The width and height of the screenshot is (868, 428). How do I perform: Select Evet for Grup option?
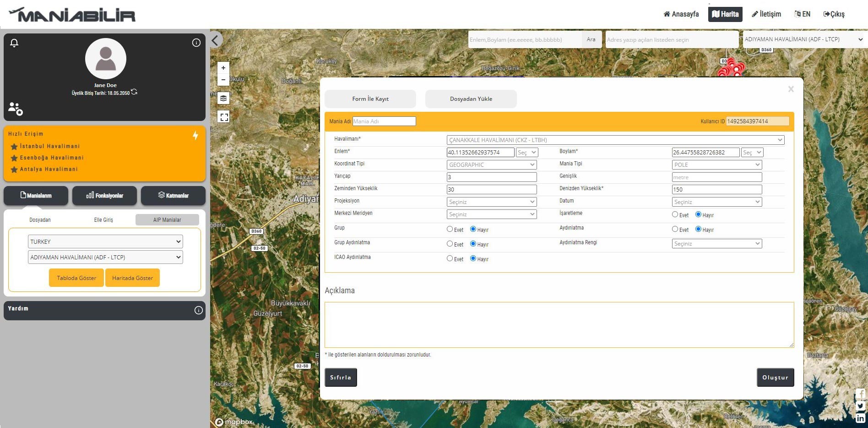tap(450, 229)
